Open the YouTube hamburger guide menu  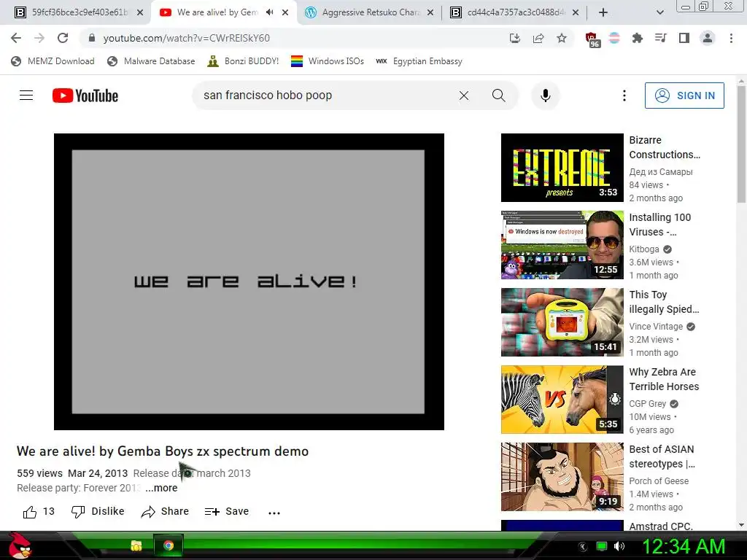(26, 96)
